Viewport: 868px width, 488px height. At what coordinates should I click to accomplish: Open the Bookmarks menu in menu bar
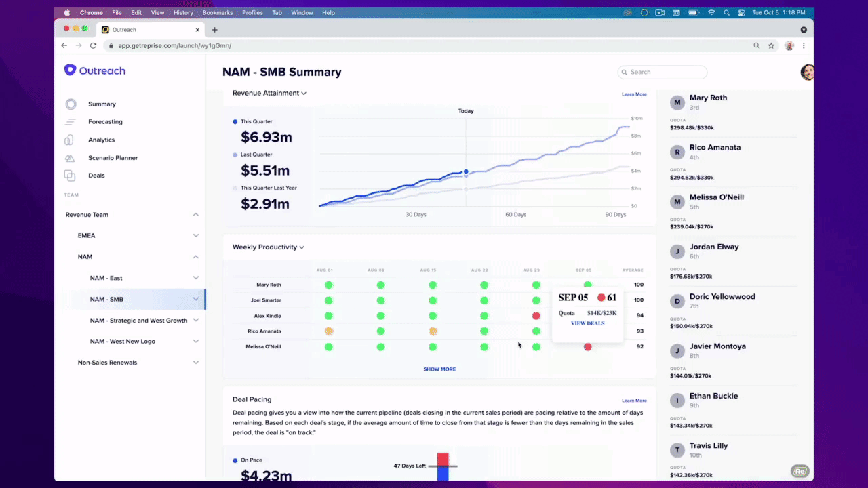click(x=217, y=12)
